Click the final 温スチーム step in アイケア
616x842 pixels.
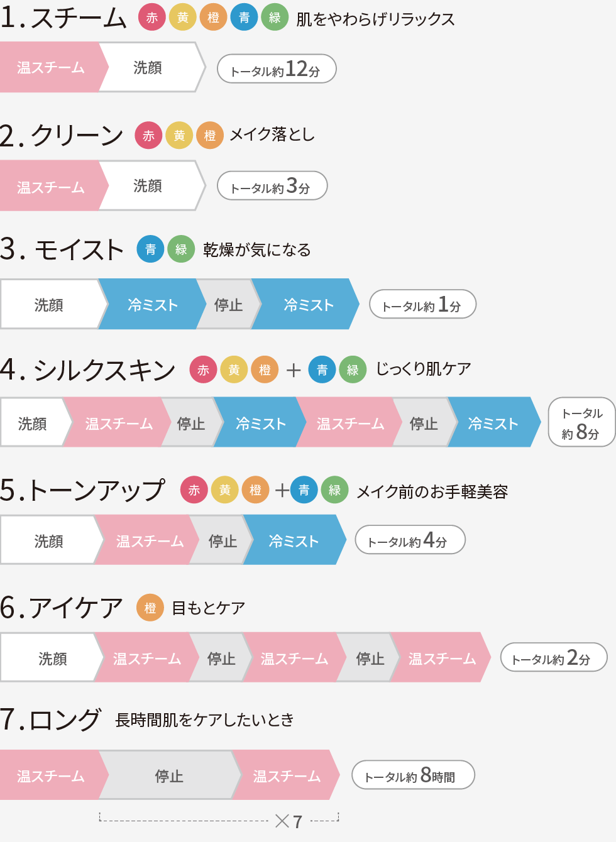pyautogui.click(x=441, y=657)
